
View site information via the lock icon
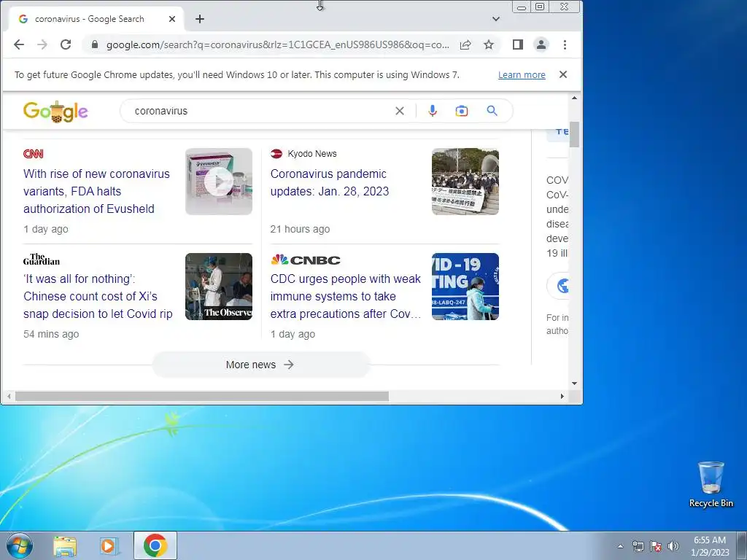pos(95,44)
